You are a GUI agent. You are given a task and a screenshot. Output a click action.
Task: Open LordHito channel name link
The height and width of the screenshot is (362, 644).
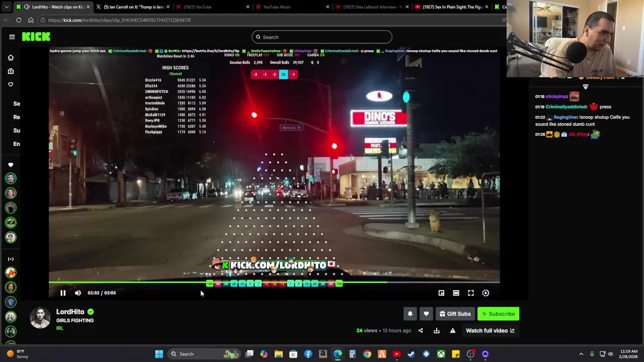point(70,312)
